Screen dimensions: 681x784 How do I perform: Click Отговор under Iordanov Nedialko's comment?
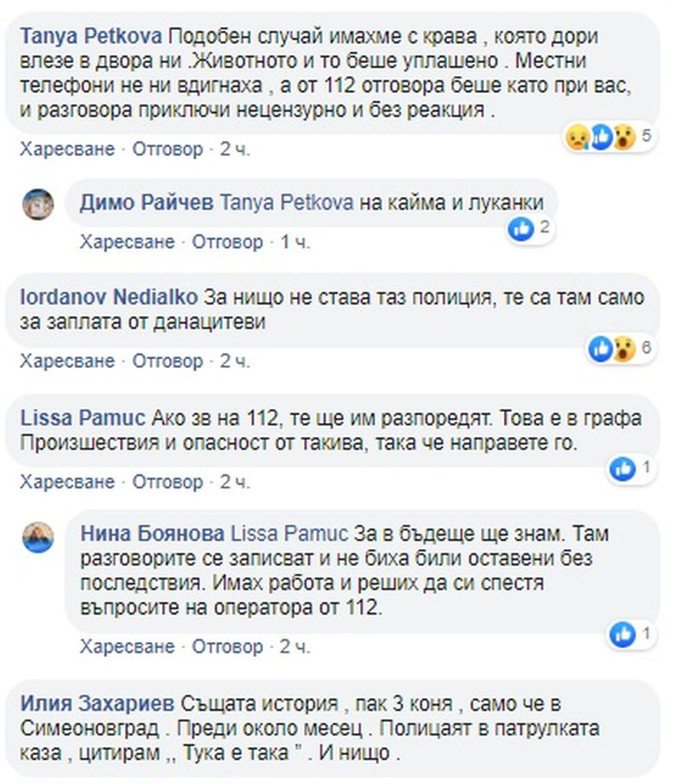[168, 361]
